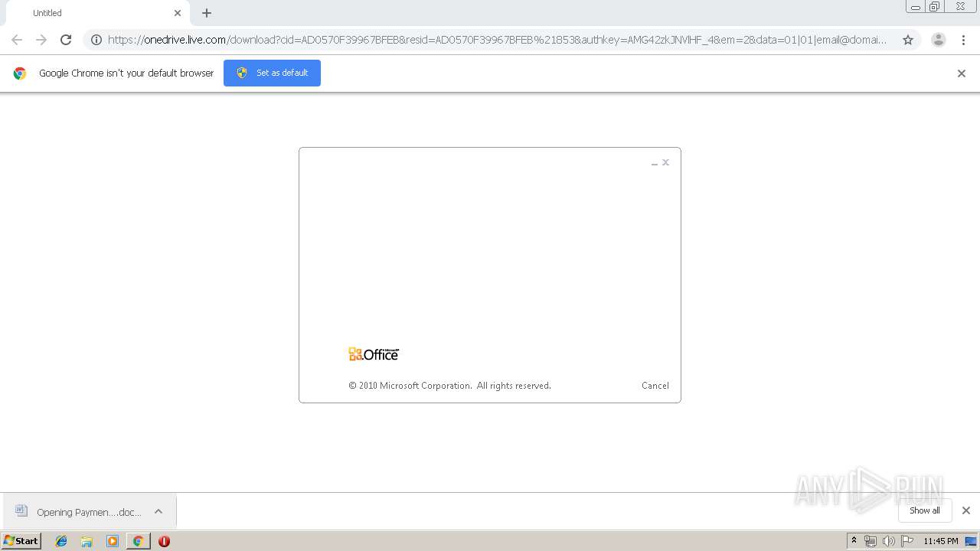Expand the download item options chevron

click(158, 511)
